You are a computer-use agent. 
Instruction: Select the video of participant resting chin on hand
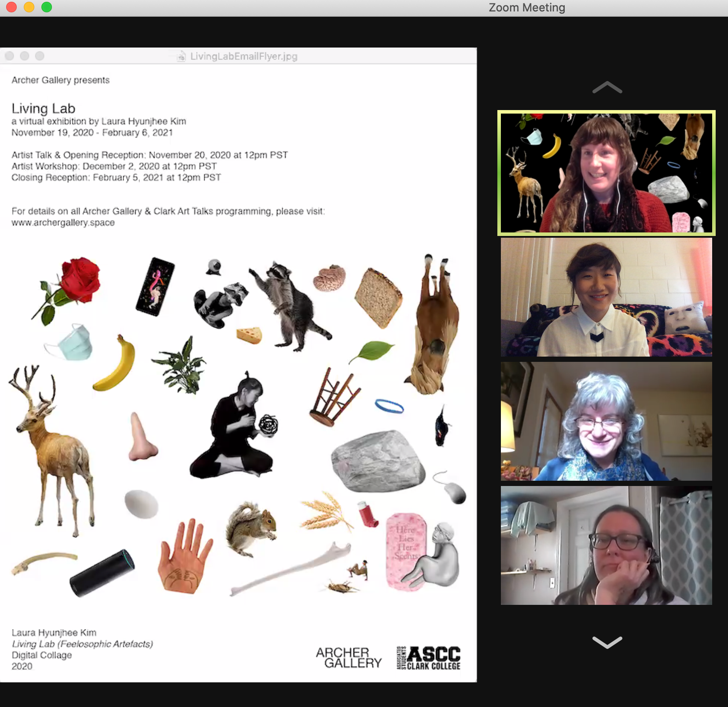point(607,545)
